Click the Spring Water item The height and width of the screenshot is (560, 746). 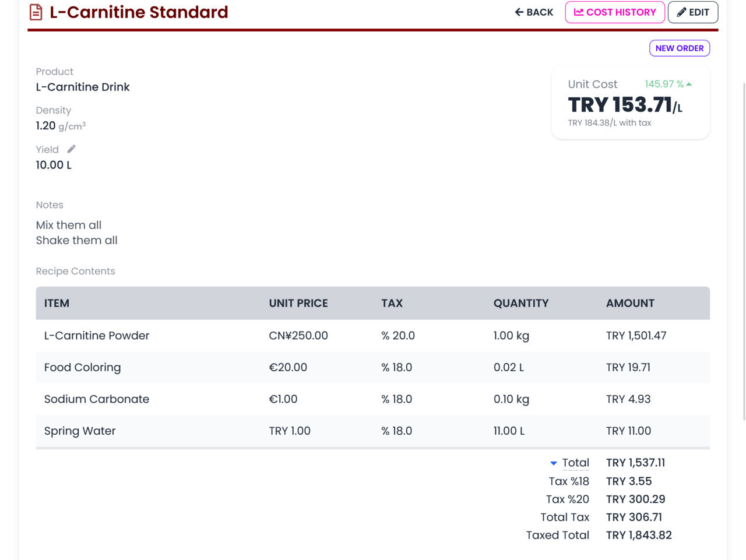coord(80,431)
